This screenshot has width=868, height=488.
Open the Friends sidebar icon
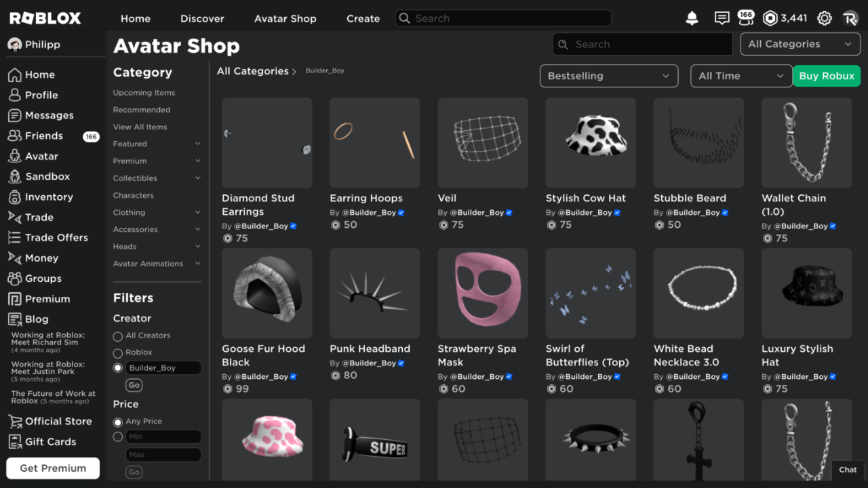pos(14,136)
